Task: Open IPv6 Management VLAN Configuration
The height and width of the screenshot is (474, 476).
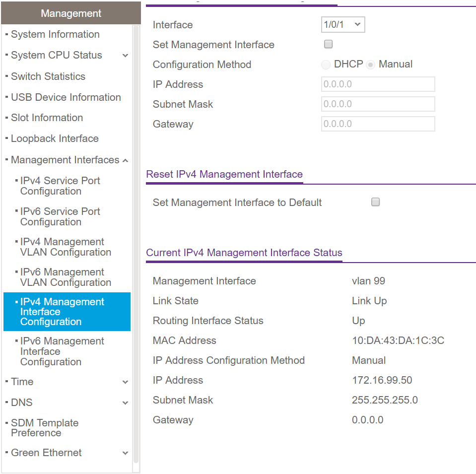Action: tap(65, 277)
